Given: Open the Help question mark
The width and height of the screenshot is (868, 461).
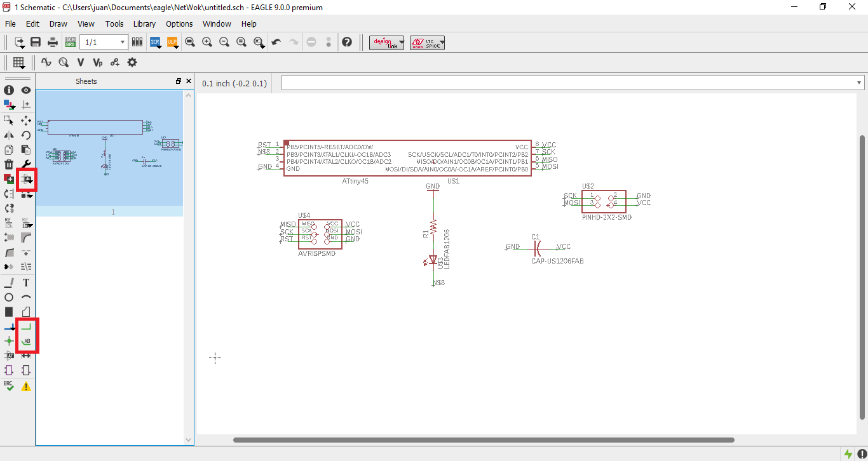Looking at the screenshot, I should tap(346, 42).
